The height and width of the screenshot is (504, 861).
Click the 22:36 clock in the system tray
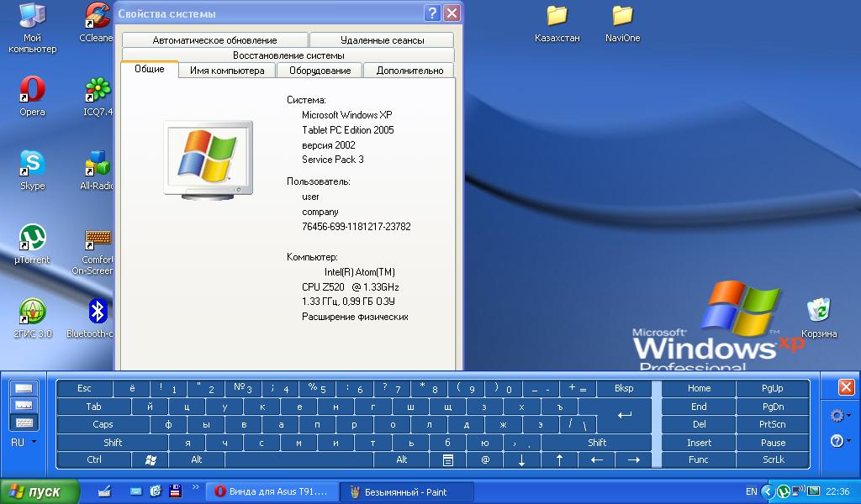coord(837,491)
